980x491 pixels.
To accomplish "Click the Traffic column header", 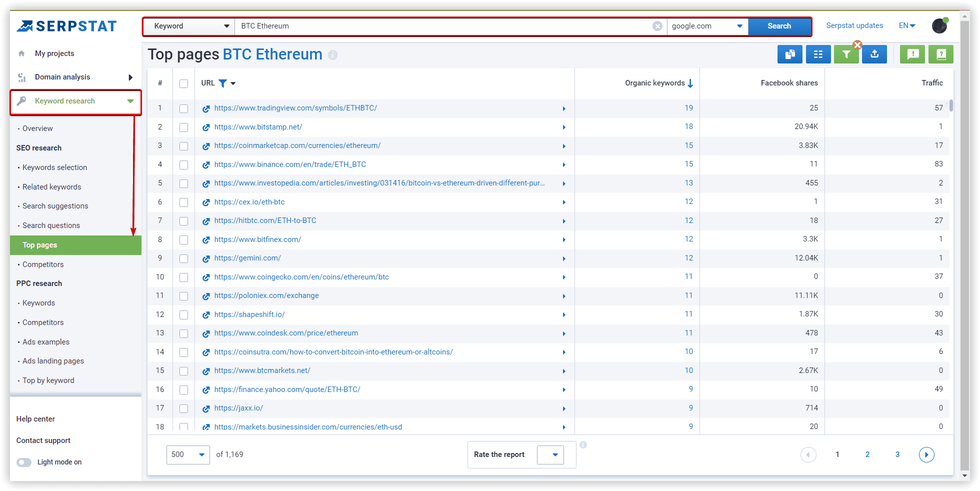I will 932,83.
